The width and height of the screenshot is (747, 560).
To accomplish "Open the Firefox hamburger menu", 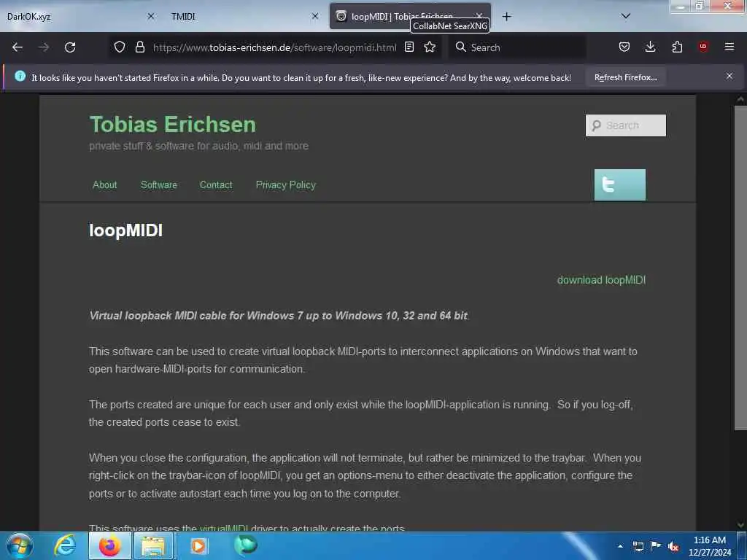I will [729, 47].
